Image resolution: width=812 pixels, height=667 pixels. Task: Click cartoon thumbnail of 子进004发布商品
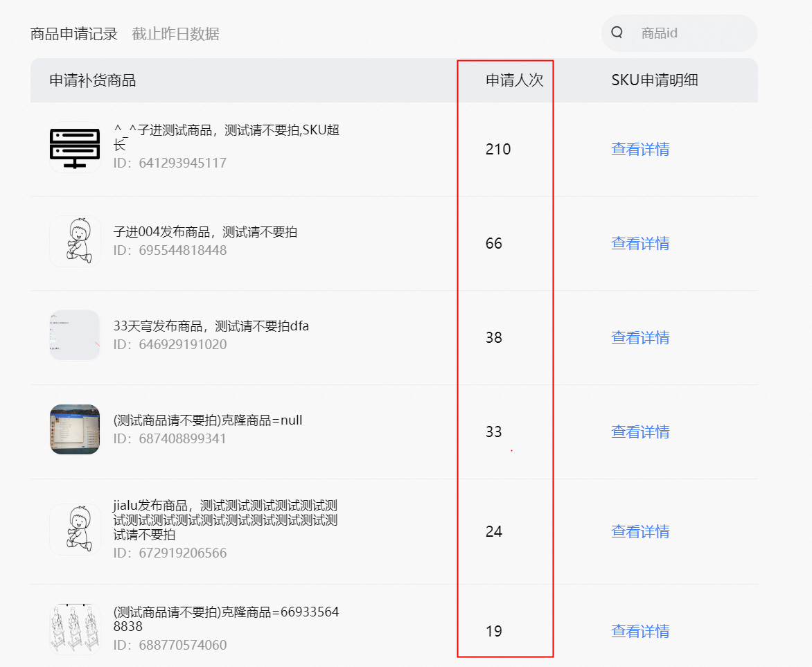point(75,241)
